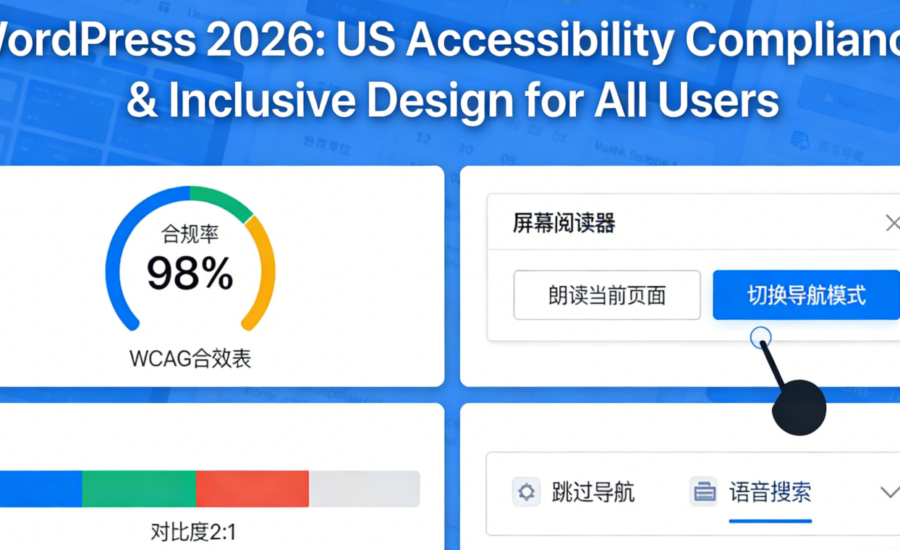Image resolution: width=900 pixels, height=550 pixels.
Task: Click the blue segment of the contrast bar
Action: [x=40, y=488]
